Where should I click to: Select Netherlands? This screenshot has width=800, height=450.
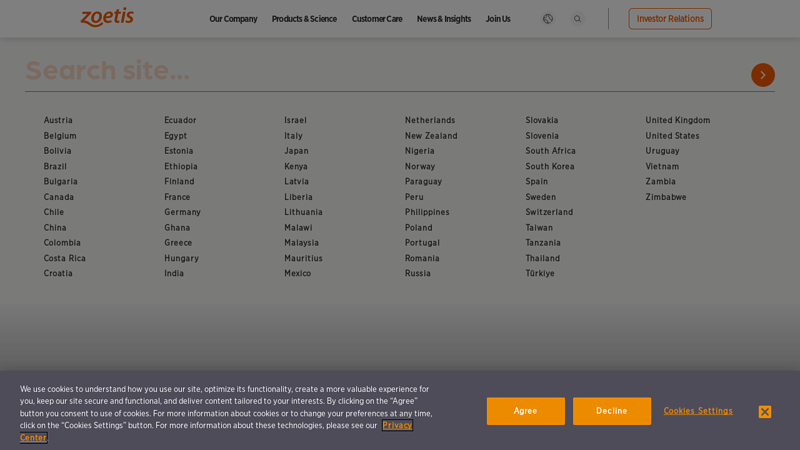pyautogui.click(x=430, y=120)
